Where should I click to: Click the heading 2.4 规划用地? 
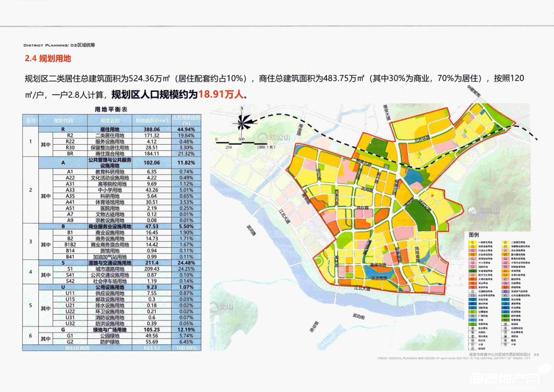(48, 58)
